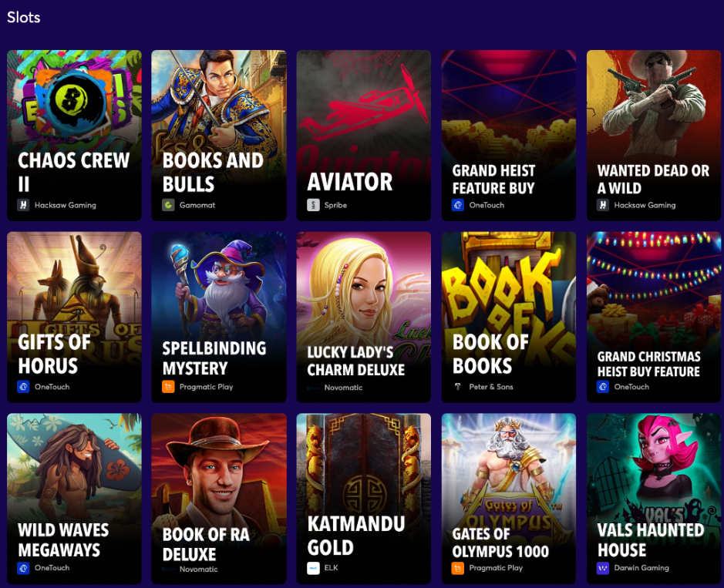Click the Novomatic label under Book of Ra Deluxe
Viewport: 724px width, 588px height.
tap(199, 569)
